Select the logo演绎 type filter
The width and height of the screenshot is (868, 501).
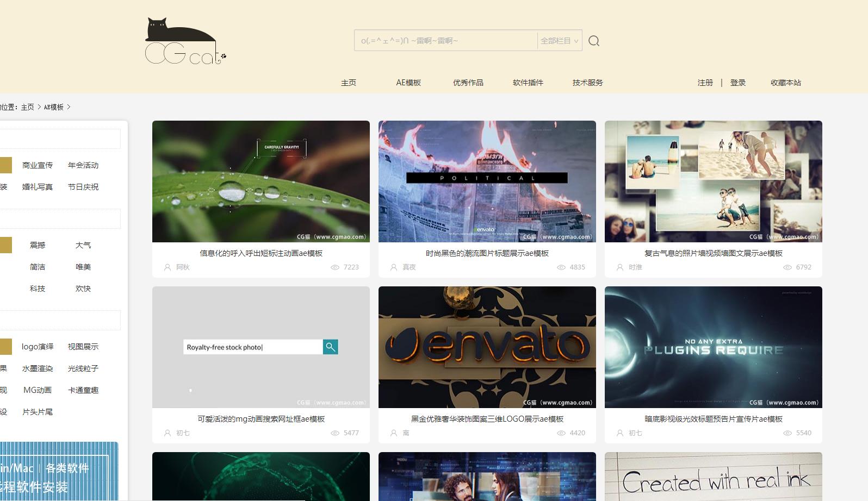coord(38,347)
